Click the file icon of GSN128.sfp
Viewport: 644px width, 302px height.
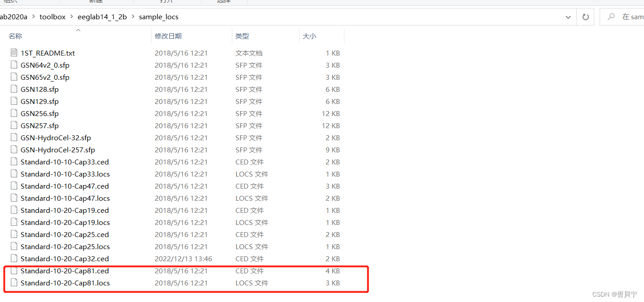(x=13, y=89)
